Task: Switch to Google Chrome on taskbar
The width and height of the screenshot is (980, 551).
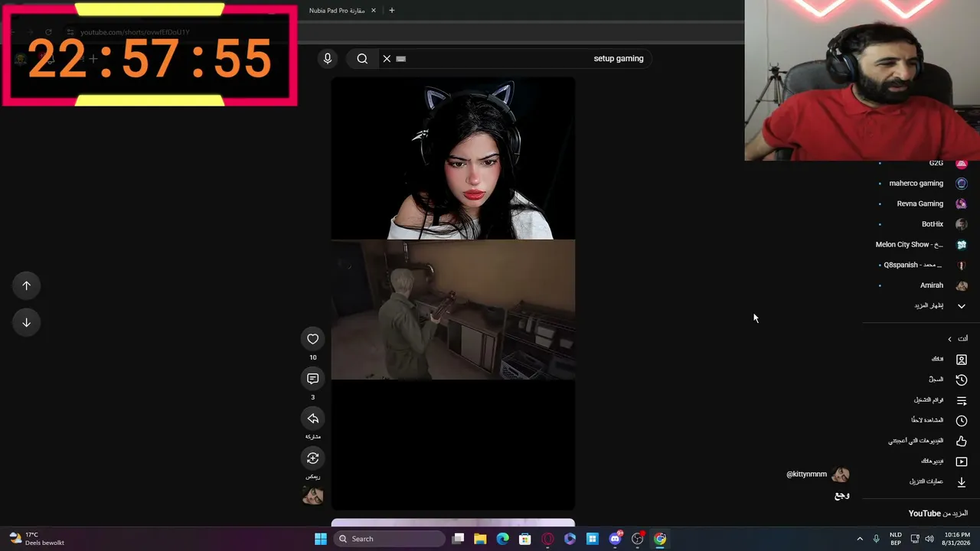Action: (x=660, y=539)
